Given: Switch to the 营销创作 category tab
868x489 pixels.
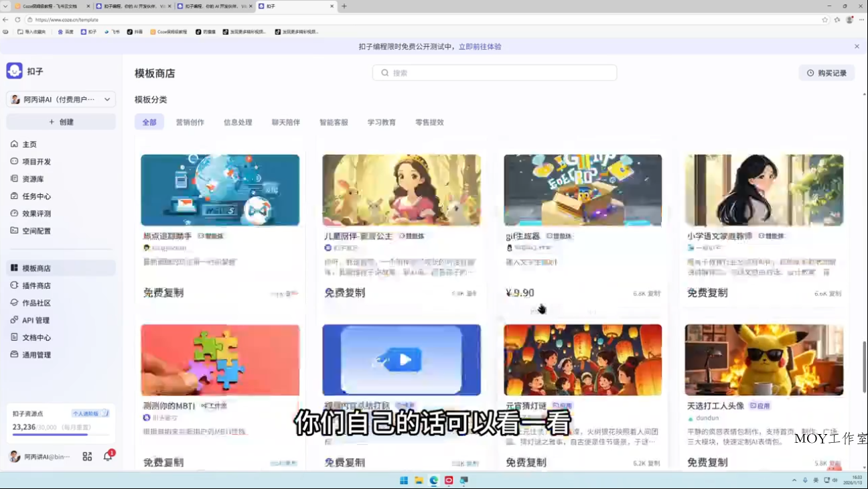Looking at the screenshot, I should pyautogui.click(x=190, y=122).
